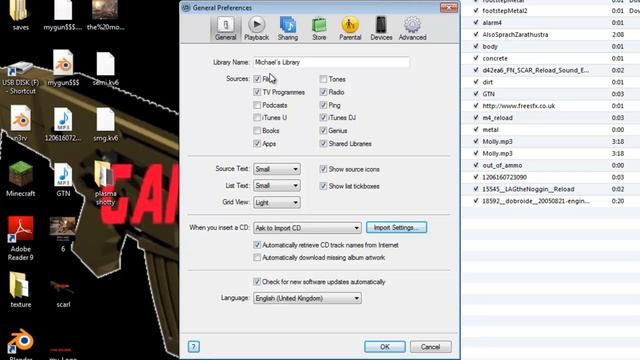Open the Devices preferences tab
640x360 pixels.
pyautogui.click(x=381, y=28)
